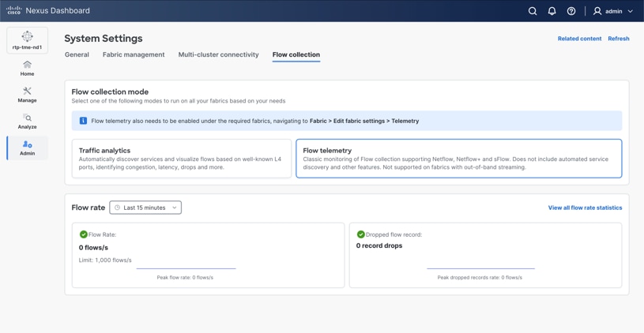Go to Home in sidebar
This screenshot has height=333, width=644.
click(x=27, y=69)
